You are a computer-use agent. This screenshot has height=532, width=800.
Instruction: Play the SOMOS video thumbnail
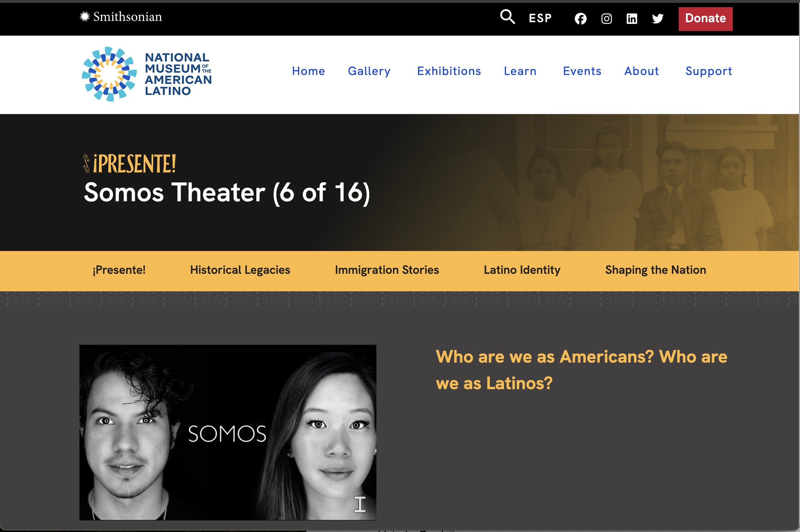(x=228, y=433)
